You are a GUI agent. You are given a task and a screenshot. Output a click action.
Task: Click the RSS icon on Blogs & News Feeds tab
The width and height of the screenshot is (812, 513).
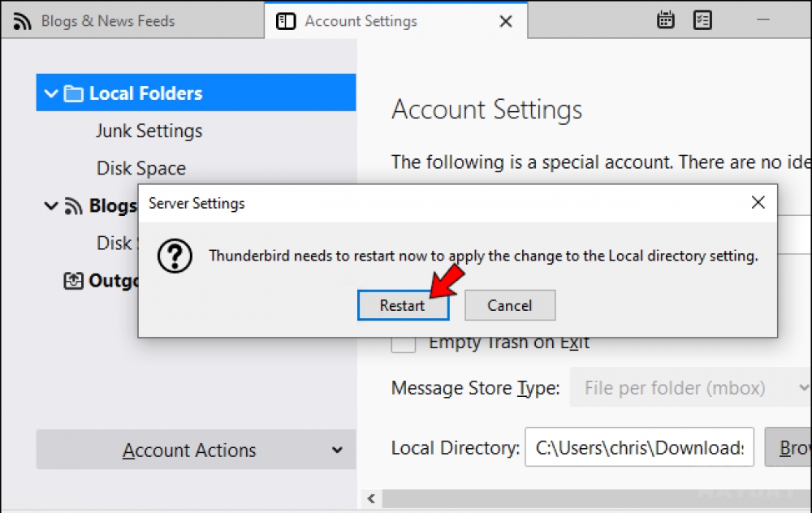pyautogui.click(x=22, y=21)
